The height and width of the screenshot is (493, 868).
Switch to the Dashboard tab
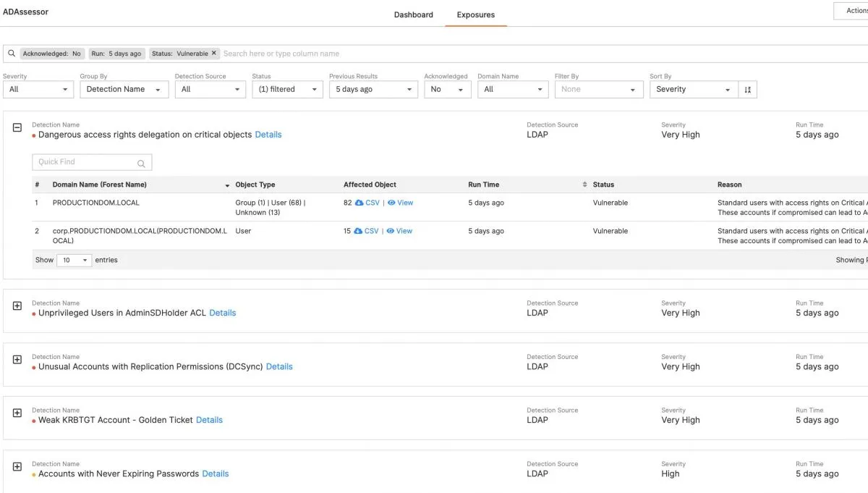pyautogui.click(x=414, y=14)
